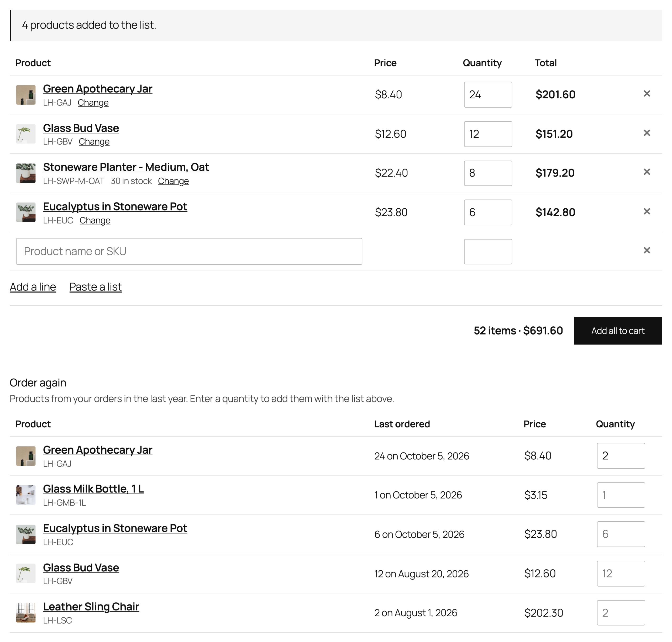Set Order again quantity for Leather Sling Chair

pyautogui.click(x=621, y=613)
